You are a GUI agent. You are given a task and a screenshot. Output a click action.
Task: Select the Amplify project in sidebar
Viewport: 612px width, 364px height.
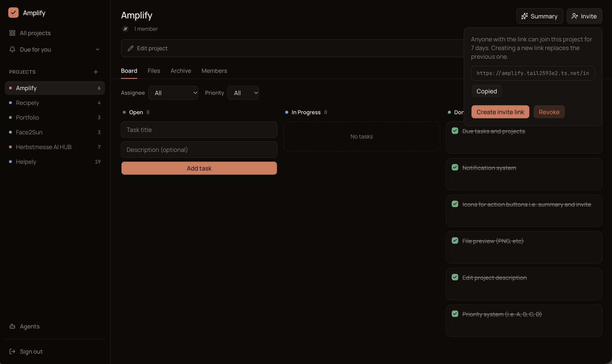pyautogui.click(x=55, y=88)
